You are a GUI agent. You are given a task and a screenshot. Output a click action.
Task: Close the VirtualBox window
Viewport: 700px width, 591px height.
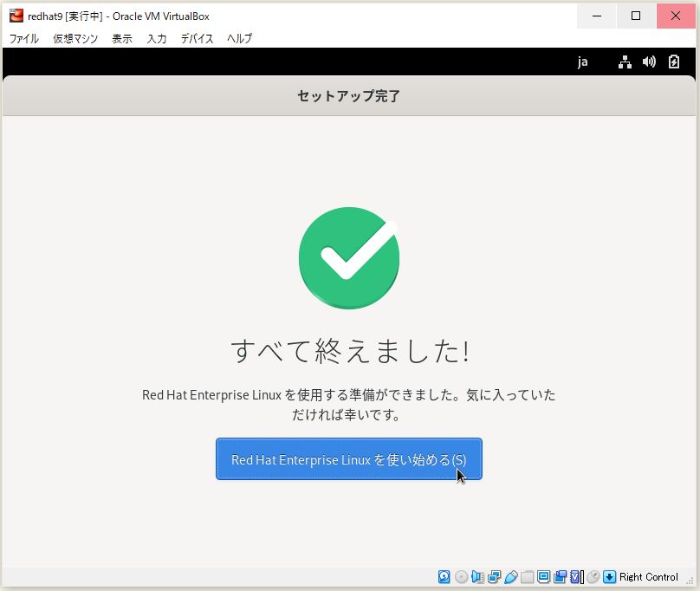(x=676, y=16)
